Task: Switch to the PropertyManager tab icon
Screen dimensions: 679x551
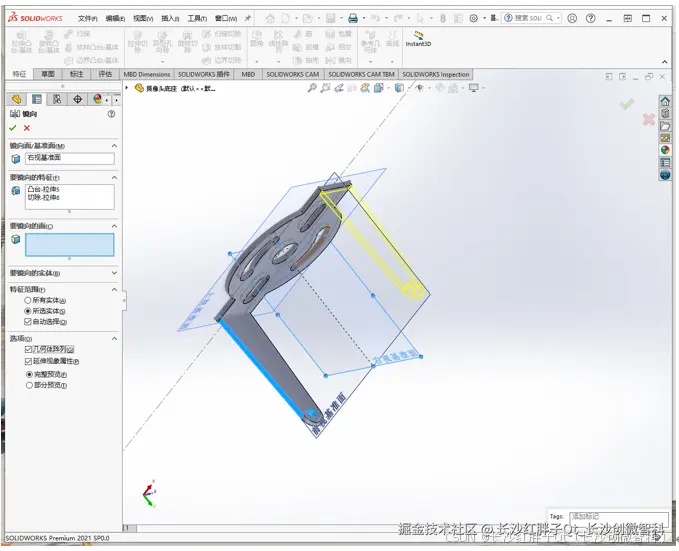Action: (x=37, y=99)
